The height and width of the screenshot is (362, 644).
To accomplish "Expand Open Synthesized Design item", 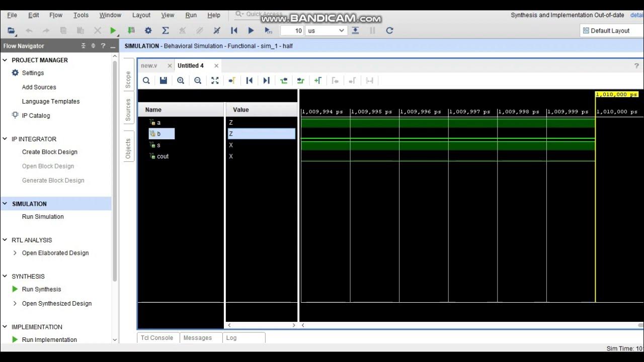I will coord(15,303).
